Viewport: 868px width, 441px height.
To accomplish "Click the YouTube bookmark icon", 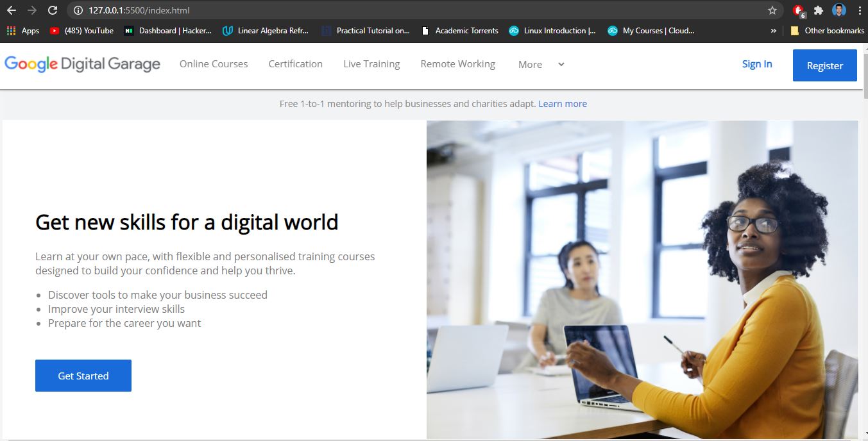I will tap(56, 30).
